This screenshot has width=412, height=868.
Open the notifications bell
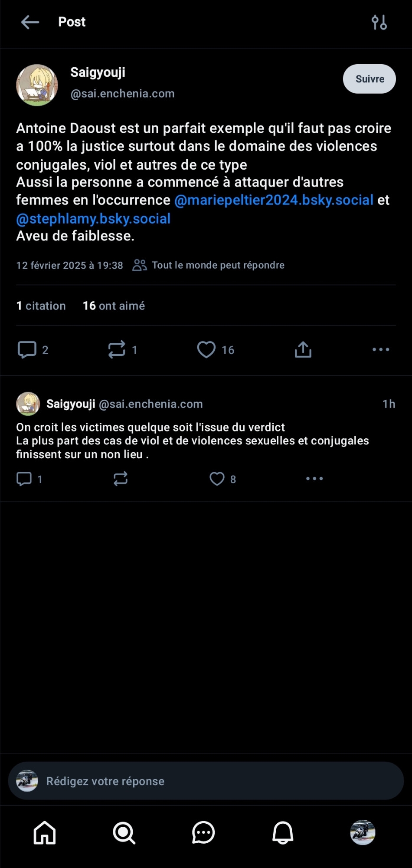pyautogui.click(x=283, y=833)
